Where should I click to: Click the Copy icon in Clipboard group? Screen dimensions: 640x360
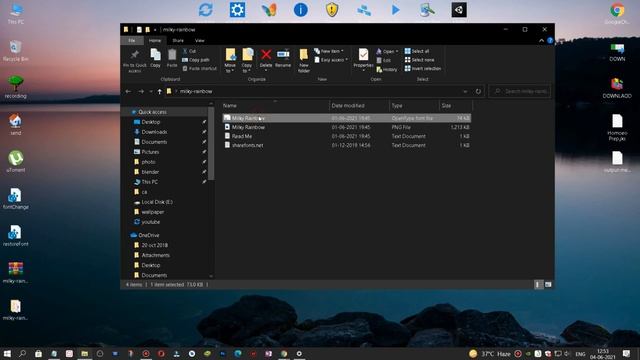point(156,55)
